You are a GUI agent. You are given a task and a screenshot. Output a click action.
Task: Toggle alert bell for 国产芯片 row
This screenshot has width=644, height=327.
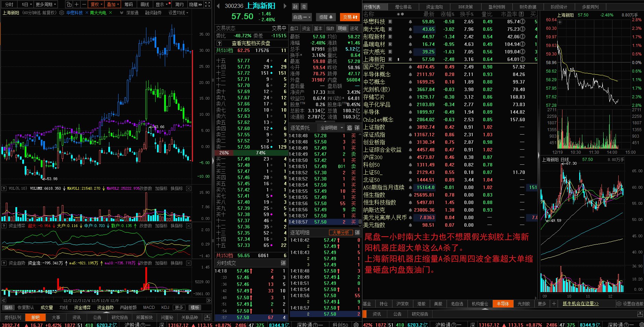pos(410,67)
